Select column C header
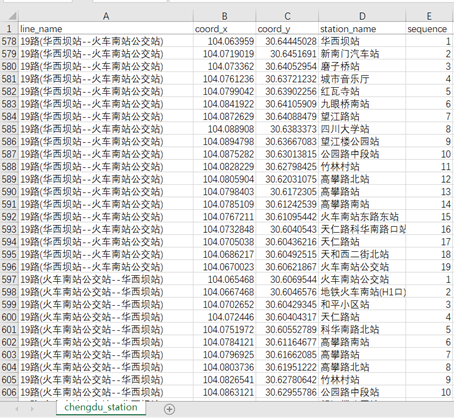Image resolution: width=454 pixels, height=418 pixels. [x=287, y=16]
